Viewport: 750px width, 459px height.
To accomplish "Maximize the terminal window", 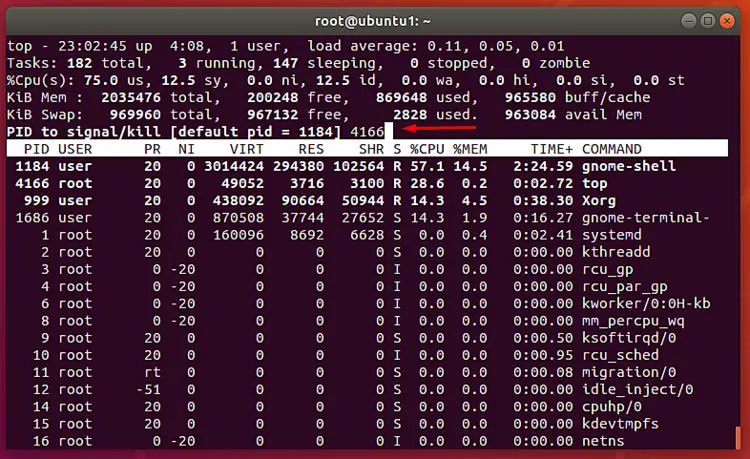I will coord(711,18).
